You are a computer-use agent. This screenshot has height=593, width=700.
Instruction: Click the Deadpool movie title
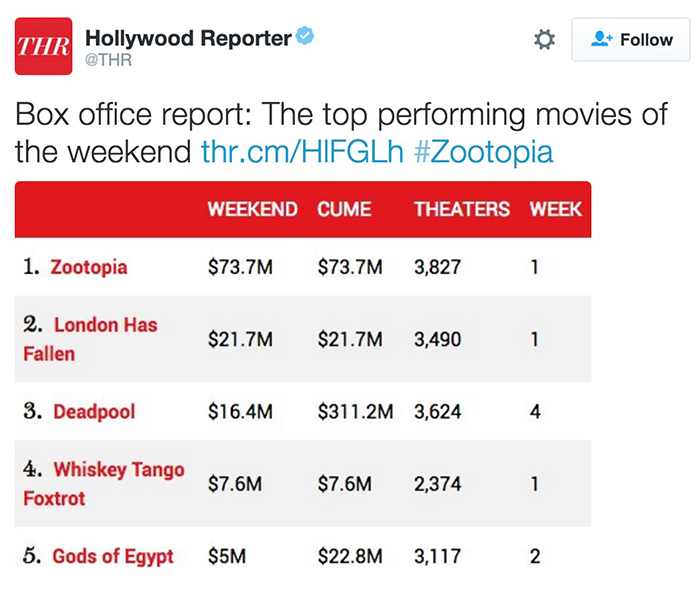pyautogui.click(x=93, y=411)
